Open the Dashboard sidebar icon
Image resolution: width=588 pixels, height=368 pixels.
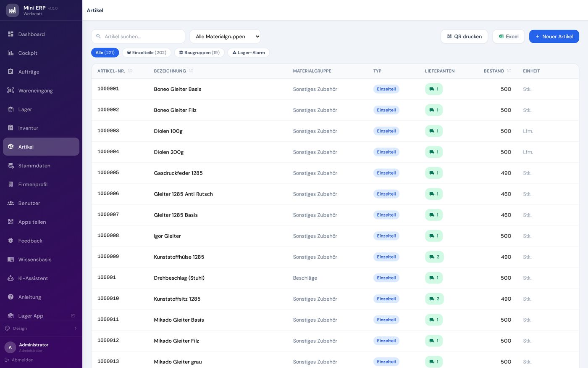[11, 34]
